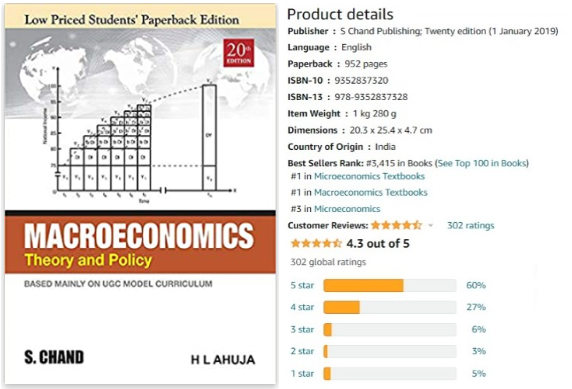
Task: Open the 5% one star percentage
Action: pos(478,374)
